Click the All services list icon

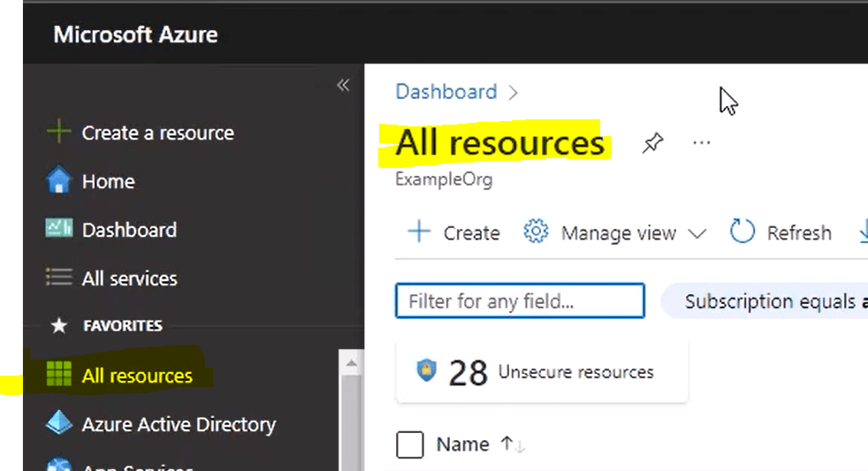(x=58, y=277)
